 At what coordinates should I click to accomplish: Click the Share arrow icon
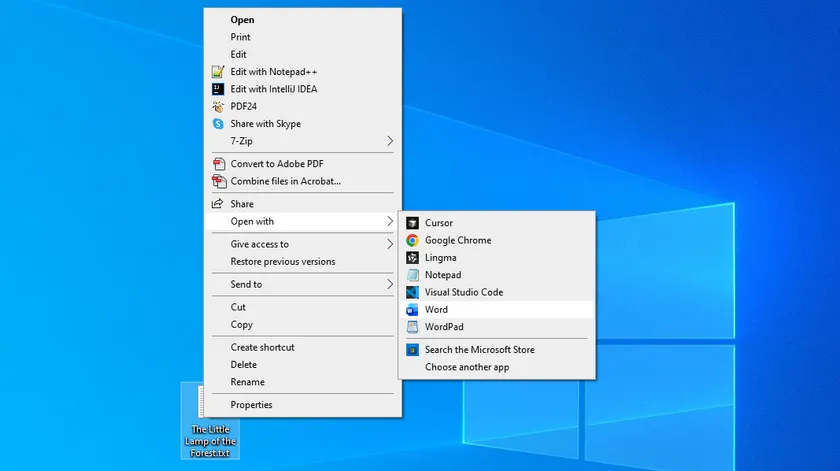(x=218, y=204)
